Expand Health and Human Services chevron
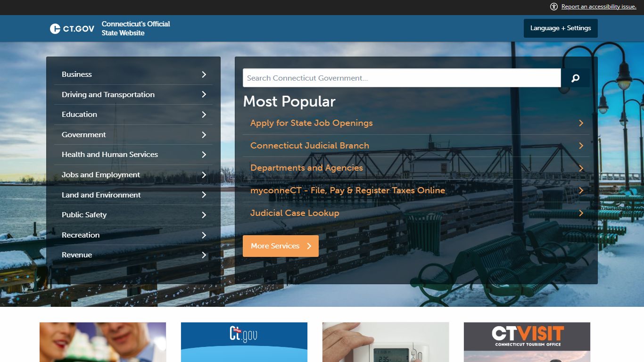644x362 pixels. point(204,155)
